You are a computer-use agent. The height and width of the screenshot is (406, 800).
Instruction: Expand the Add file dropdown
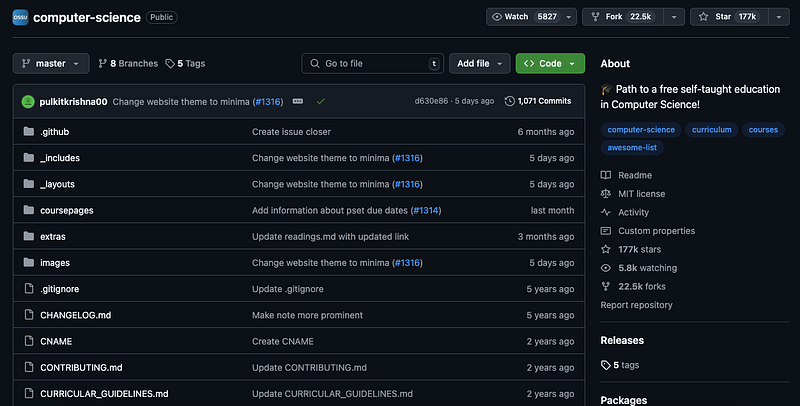[x=480, y=63]
